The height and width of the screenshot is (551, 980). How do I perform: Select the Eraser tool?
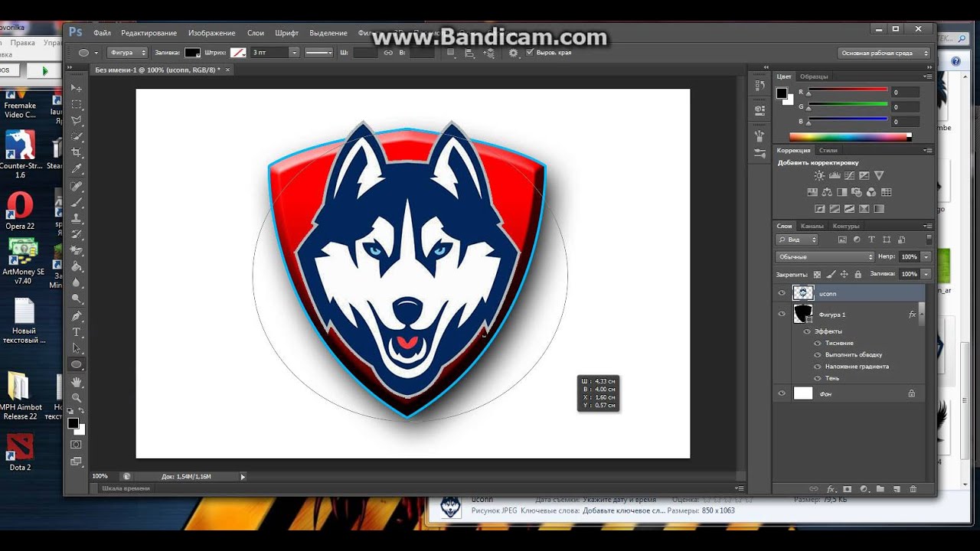tap(77, 250)
